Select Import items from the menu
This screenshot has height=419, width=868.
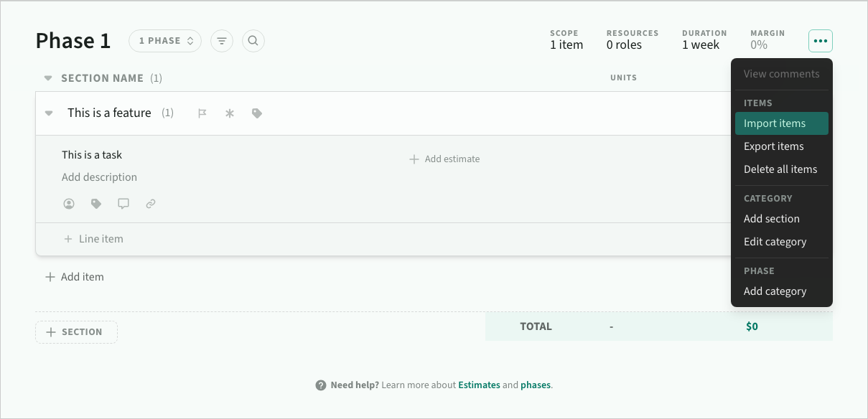point(775,123)
